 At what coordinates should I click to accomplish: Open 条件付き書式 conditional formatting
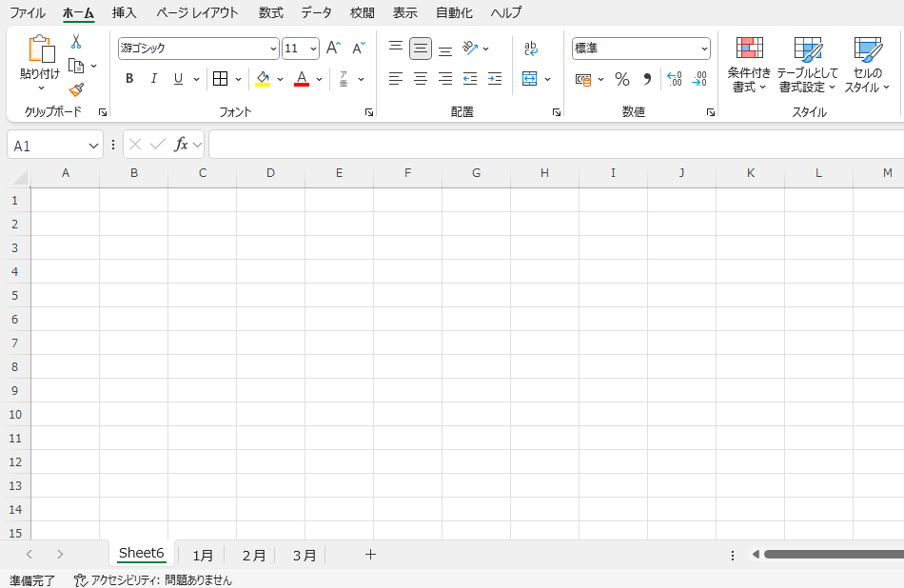(749, 65)
